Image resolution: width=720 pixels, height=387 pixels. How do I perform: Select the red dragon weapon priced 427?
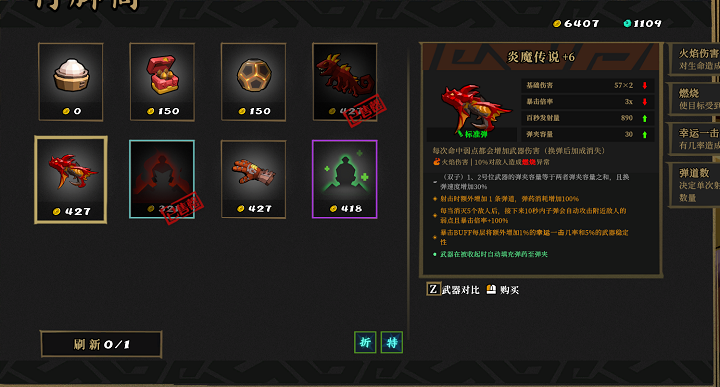[x=71, y=179]
